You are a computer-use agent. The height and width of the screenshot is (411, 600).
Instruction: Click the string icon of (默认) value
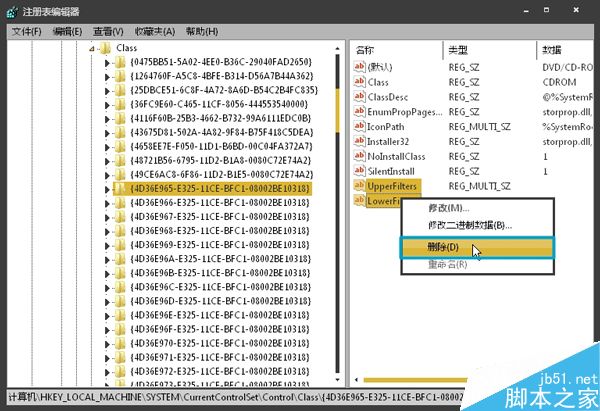pos(359,67)
